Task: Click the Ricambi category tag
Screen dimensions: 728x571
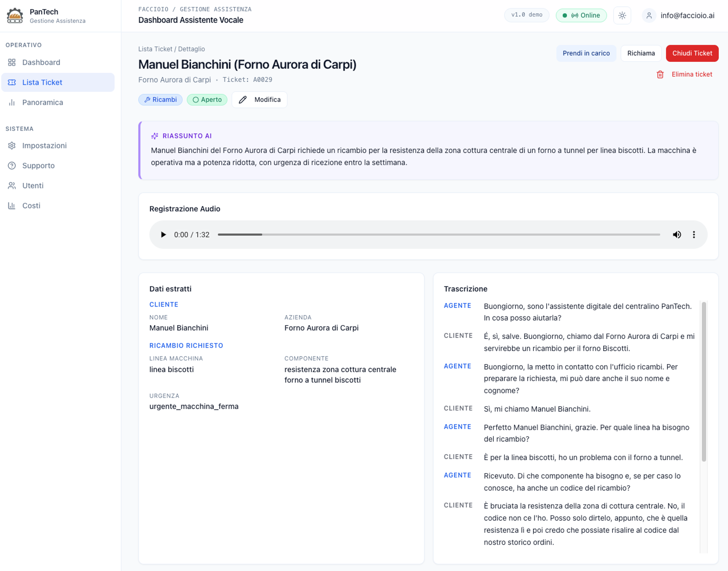Action: coord(161,100)
